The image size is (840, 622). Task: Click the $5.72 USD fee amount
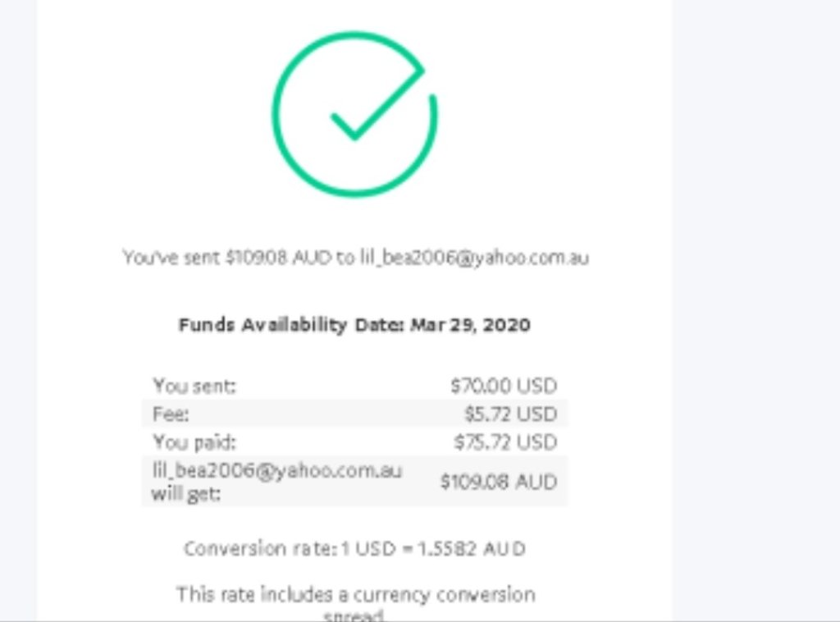(509, 414)
